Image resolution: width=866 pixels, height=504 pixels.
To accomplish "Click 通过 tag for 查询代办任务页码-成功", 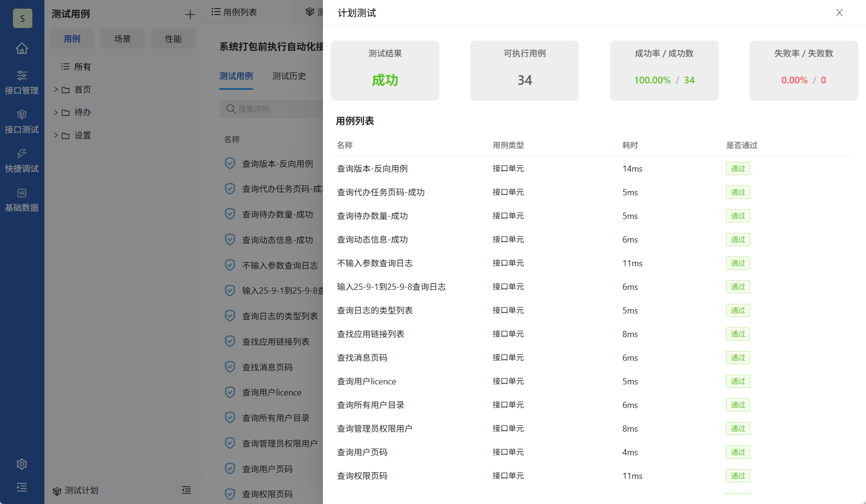I will 738,192.
